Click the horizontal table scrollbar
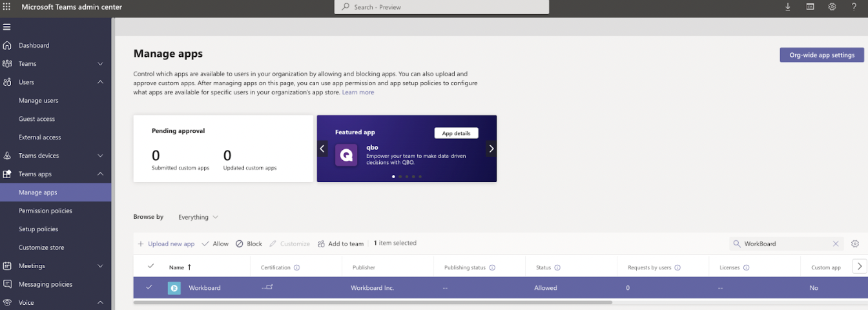 point(373,302)
